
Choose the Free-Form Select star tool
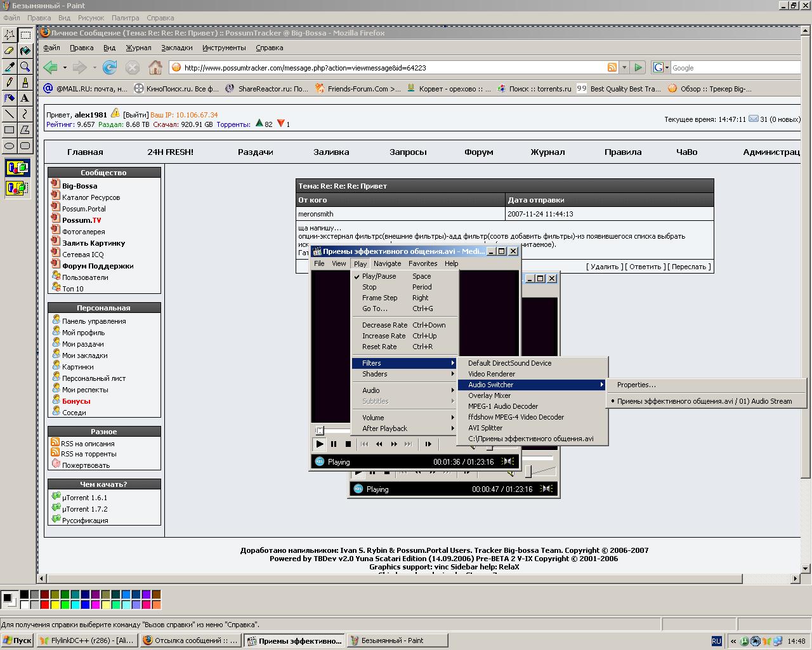pos(9,35)
